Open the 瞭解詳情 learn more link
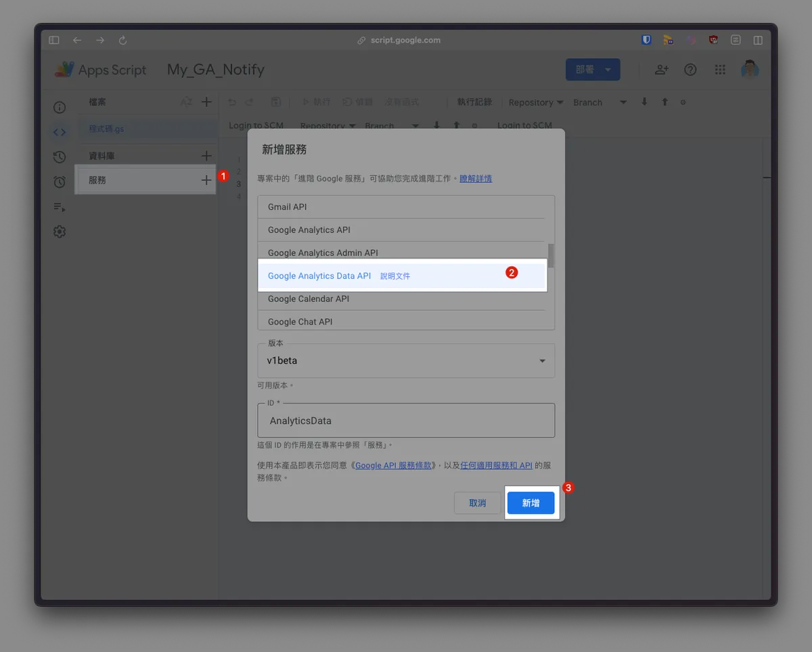This screenshot has width=812, height=652. (x=476, y=179)
